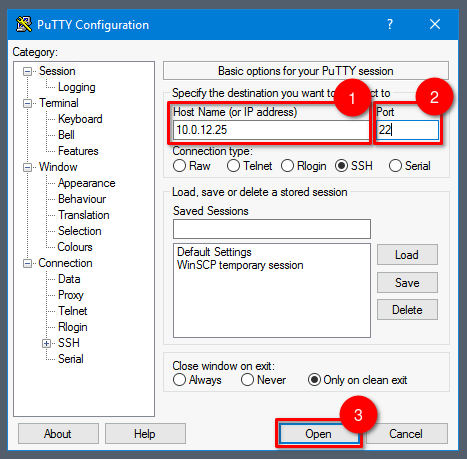Click the Save session button
Screen dimensions: 467x459
click(407, 283)
